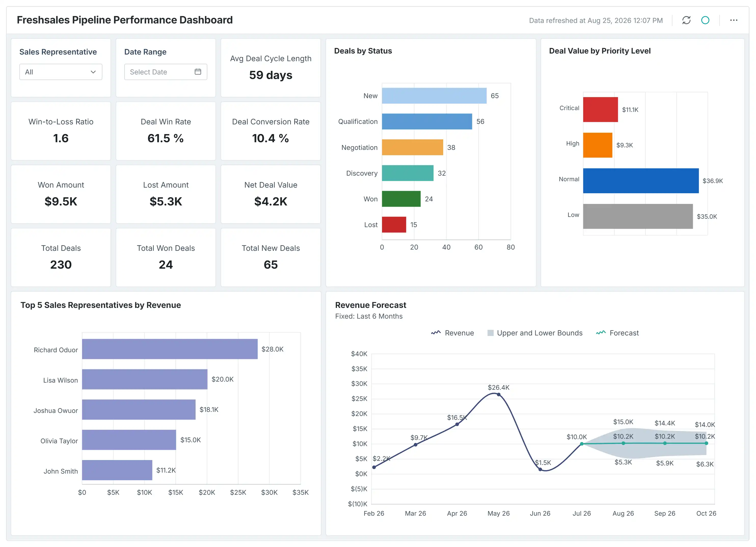Click the green circle status icon

coord(705,20)
